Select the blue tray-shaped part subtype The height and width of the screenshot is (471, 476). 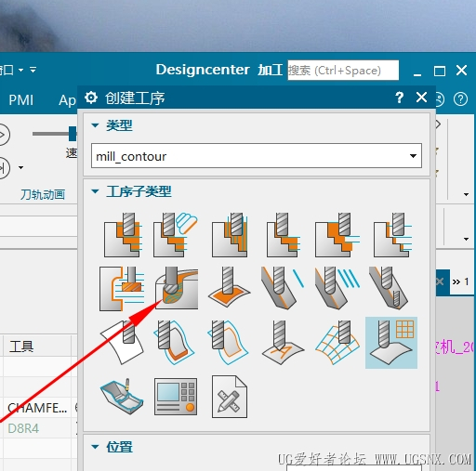click(x=122, y=397)
